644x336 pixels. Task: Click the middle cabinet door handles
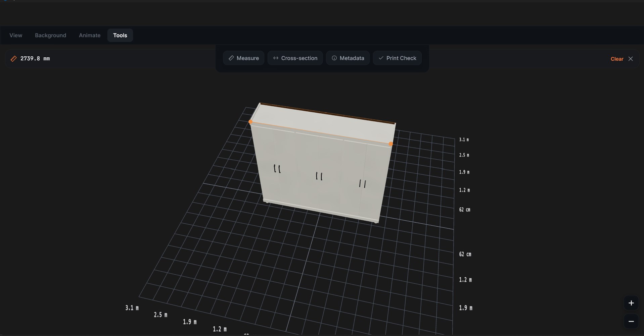click(x=319, y=176)
